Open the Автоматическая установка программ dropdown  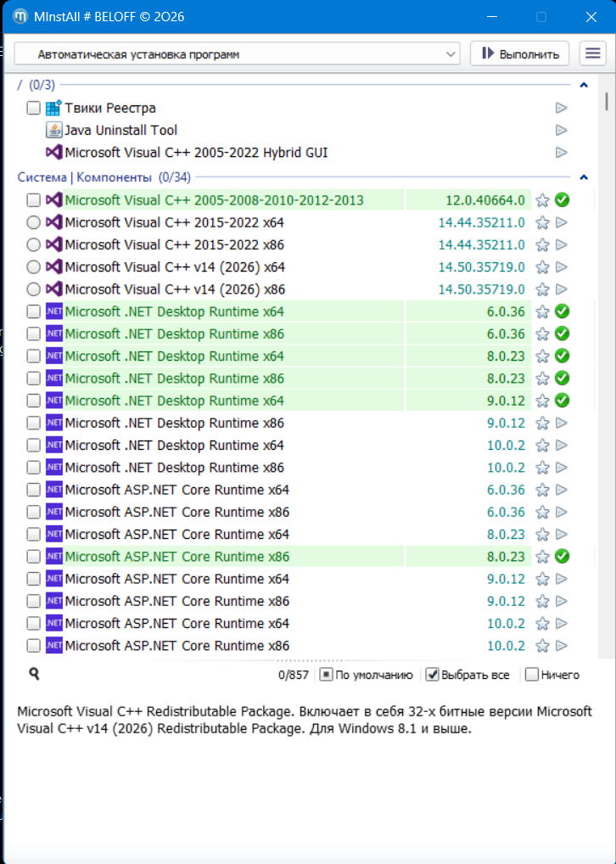tap(237, 54)
